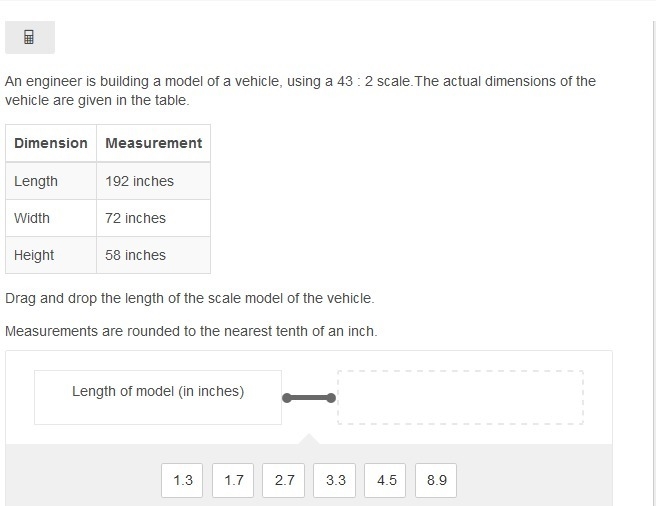Screen dimensions: 656x506
Task: Click the dashed empty drop zone
Action: point(460,397)
